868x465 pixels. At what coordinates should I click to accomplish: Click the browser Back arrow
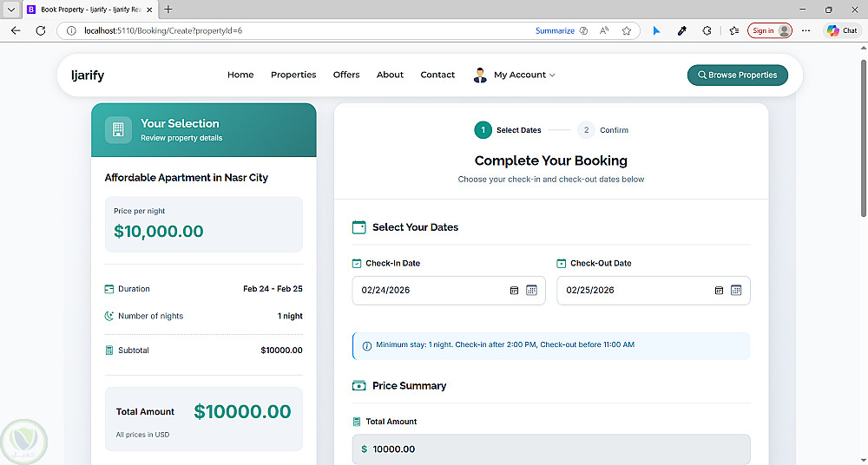coord(16,30)
